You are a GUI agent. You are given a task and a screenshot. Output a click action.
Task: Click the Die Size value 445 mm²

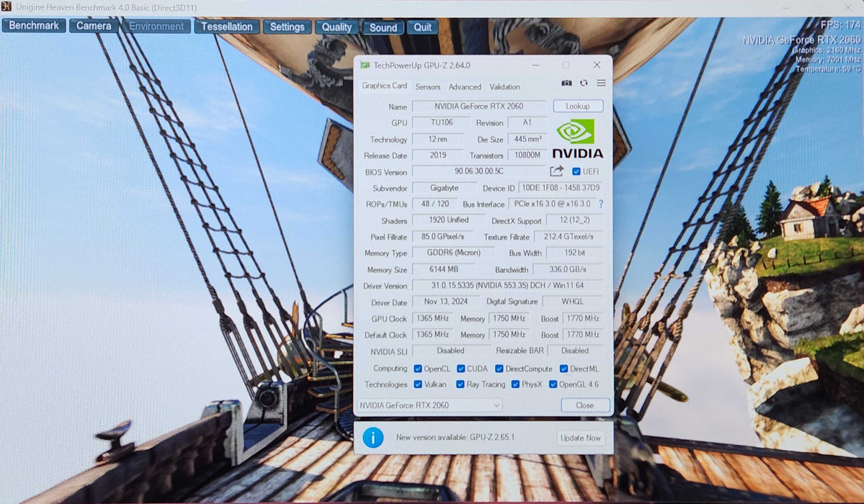[527, 139]
